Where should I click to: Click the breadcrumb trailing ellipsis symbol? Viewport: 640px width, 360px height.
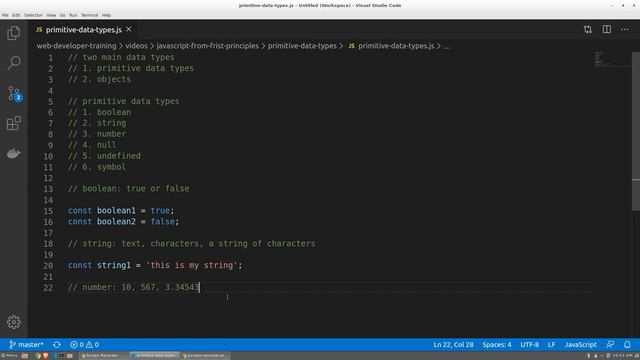pyautogui.click(x=447, y=46)
